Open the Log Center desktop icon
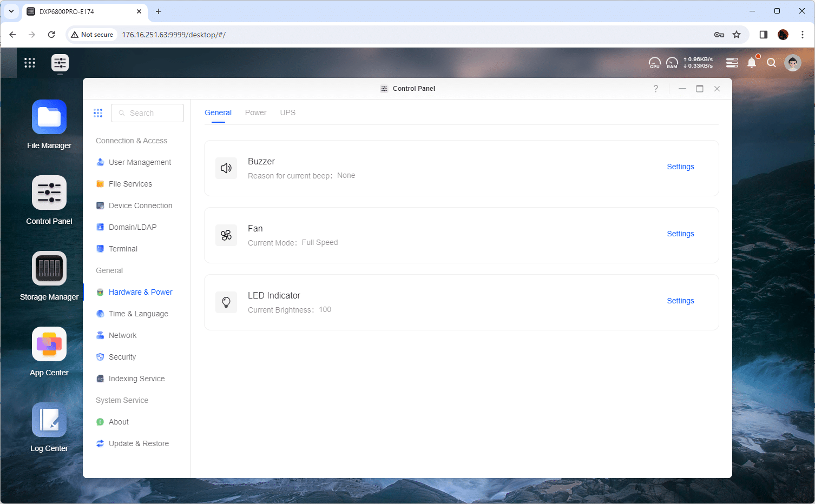This screenshot has width=815, height=504. (x=49, y=420)
